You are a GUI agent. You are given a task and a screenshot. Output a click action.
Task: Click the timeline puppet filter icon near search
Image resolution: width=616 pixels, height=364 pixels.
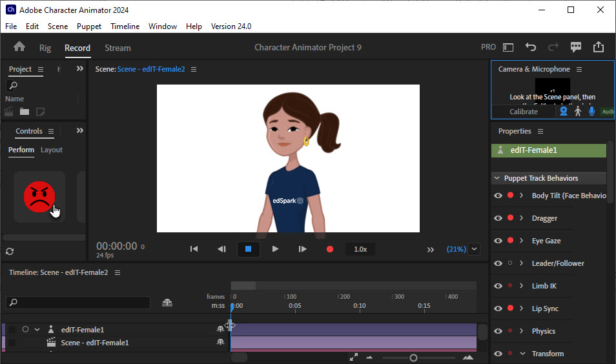pos(167,302)
